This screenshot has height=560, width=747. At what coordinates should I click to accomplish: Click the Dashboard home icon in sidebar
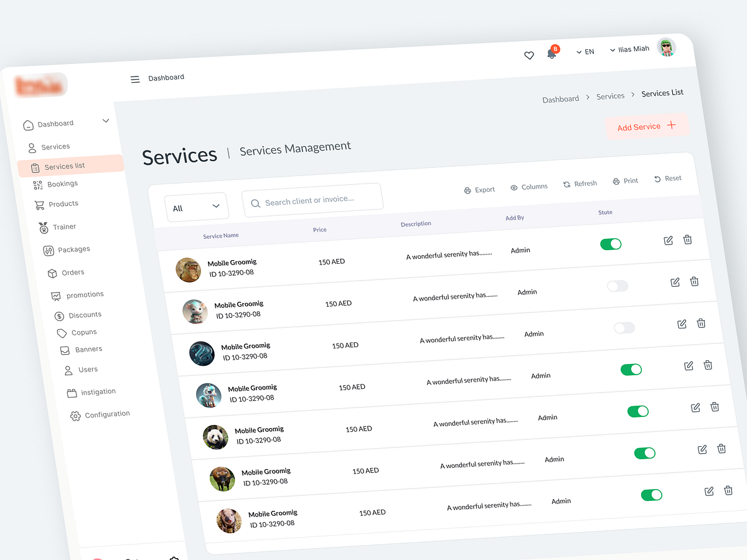coord(28,126)
